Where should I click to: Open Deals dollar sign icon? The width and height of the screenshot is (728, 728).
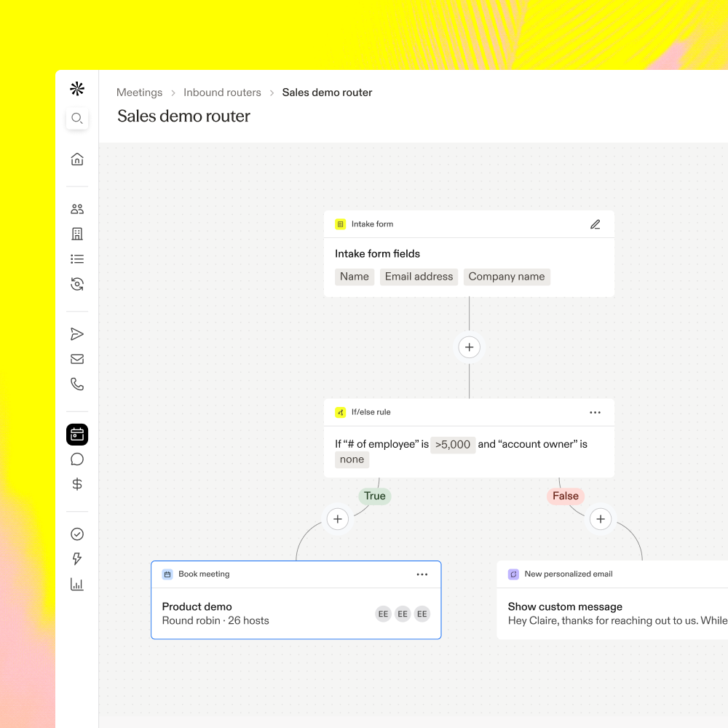(x=77, y=484)
